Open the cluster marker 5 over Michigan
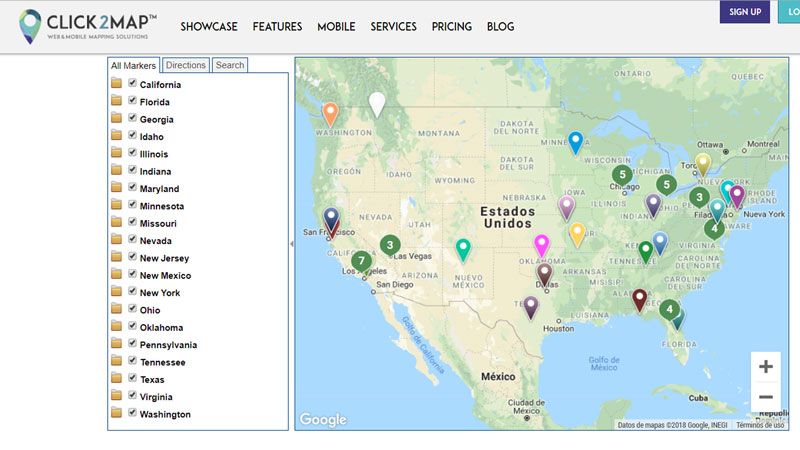The height and width of the screenshot is (450, 800). [666, 185]
